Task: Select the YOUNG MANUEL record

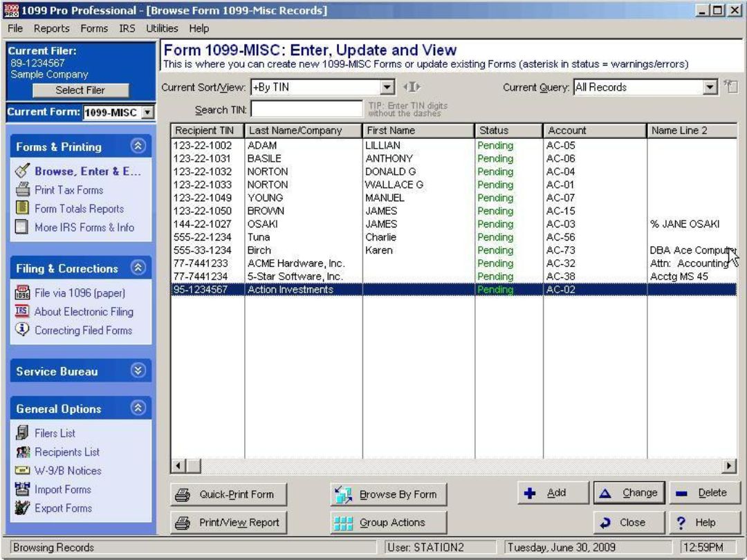Action: pos(454,198)
